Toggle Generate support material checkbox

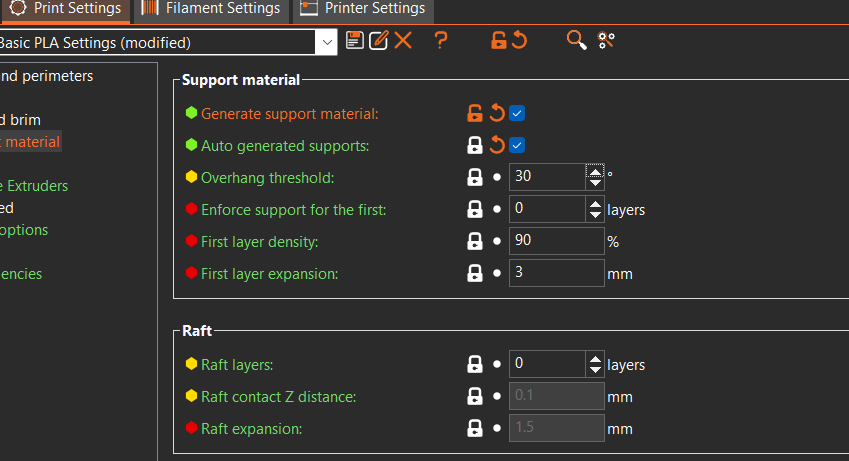click(x=517, y=113)
